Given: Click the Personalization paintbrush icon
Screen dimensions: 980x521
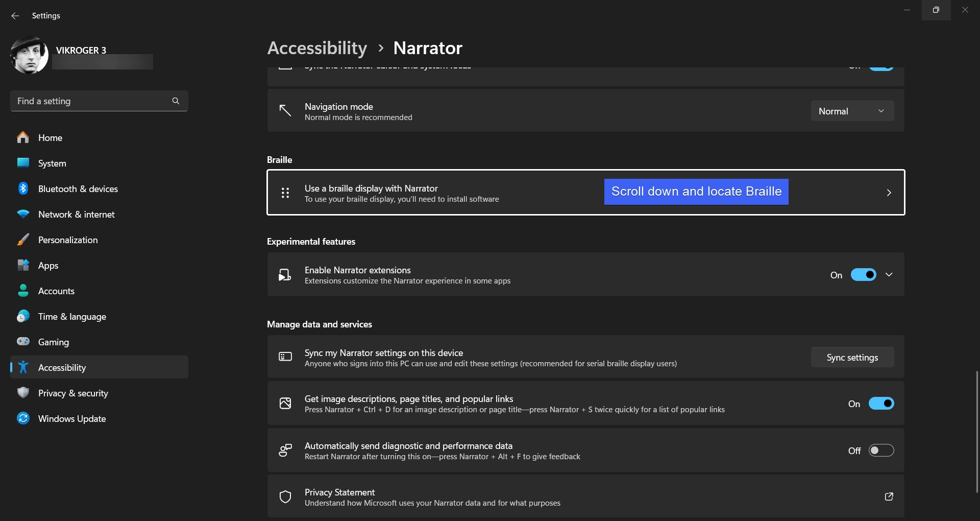Looking at the screenshot, I should [x=23, y=239].
